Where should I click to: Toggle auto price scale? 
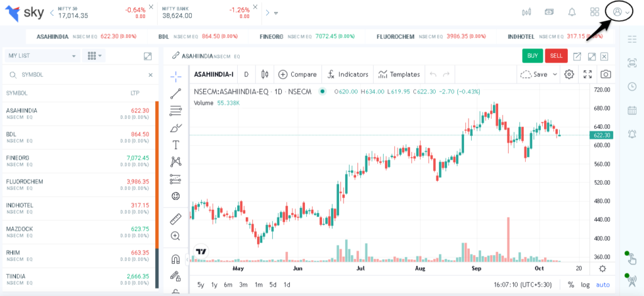point(603,285)
